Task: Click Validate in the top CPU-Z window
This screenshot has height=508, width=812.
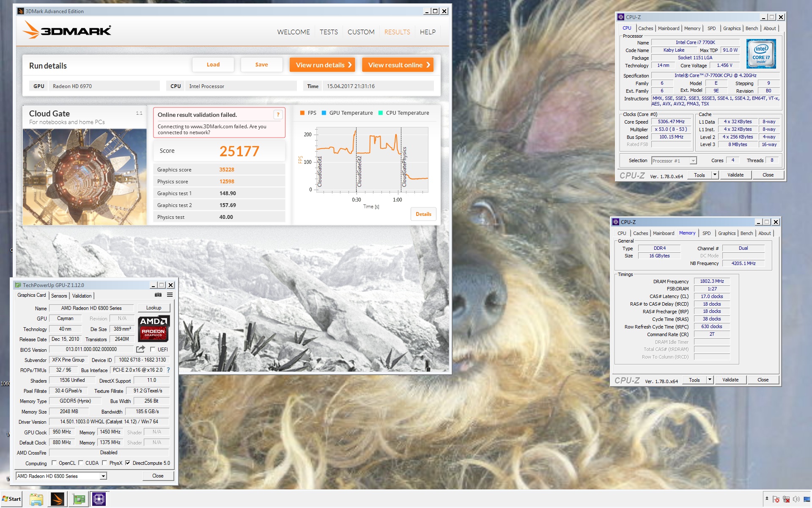Action: tap(735, 175)
